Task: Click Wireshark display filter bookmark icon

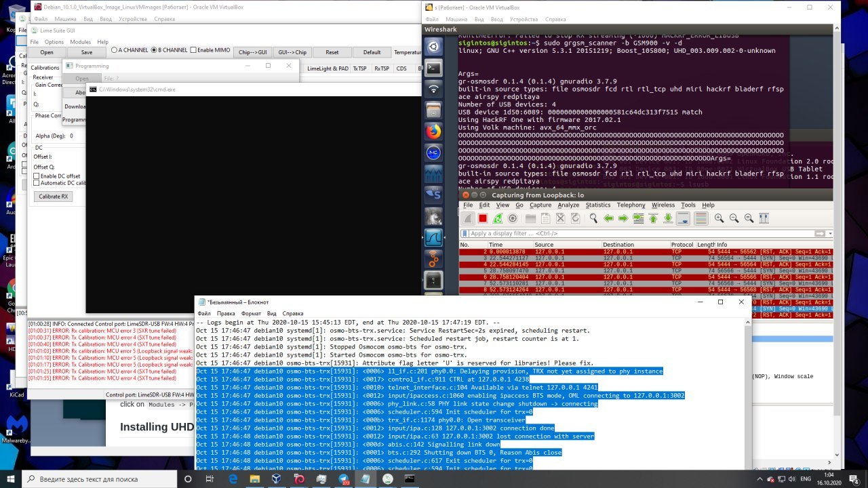Action: coord(465,233)
